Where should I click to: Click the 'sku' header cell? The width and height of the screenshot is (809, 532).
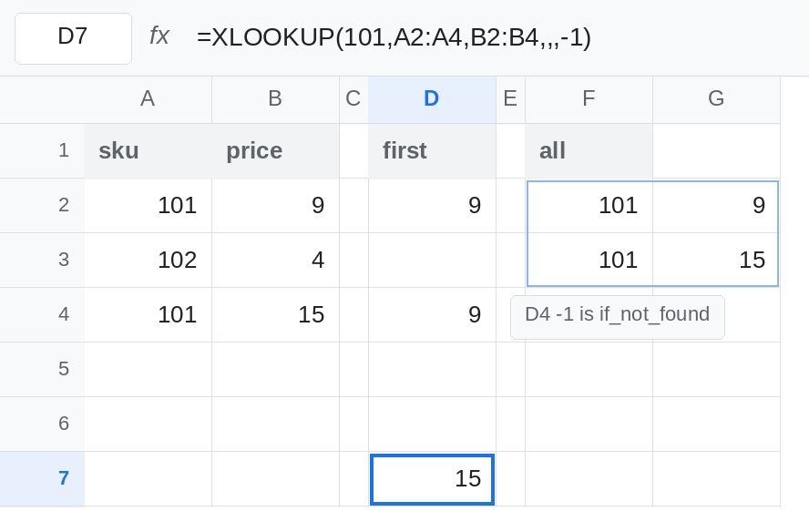click(148, 150)
